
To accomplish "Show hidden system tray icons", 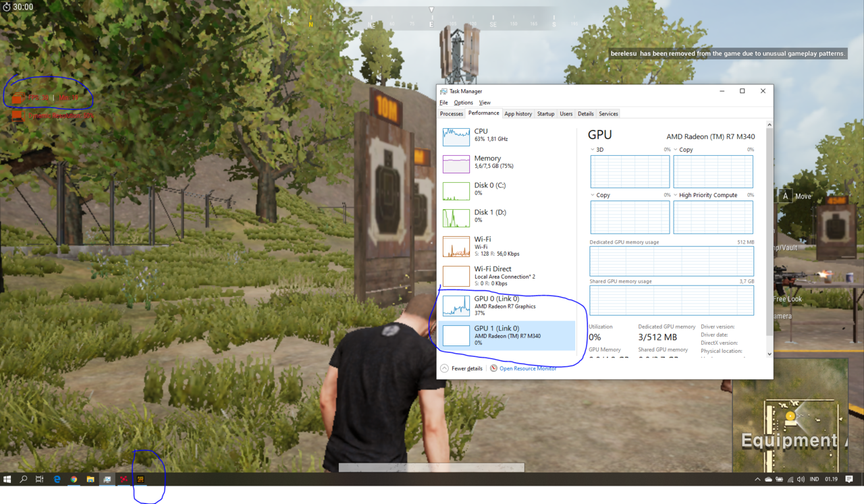I will (x=757, y=479).
